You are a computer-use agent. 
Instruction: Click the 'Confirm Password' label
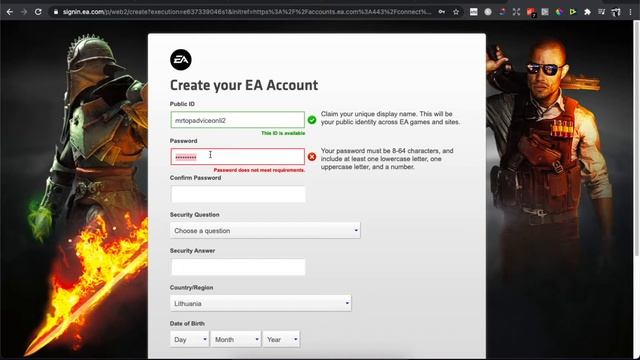click(195, 178)
